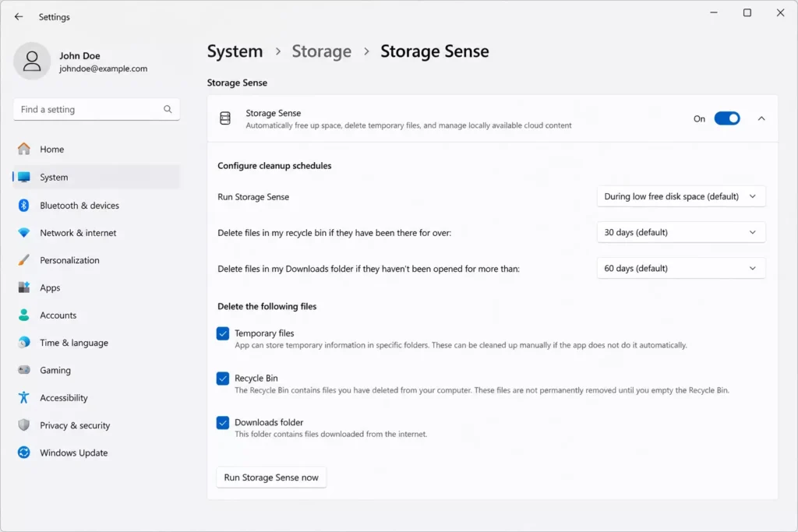Uncheck the Temporary files checkbox
This screenshot has height=532, width=798.
[223, 333]
